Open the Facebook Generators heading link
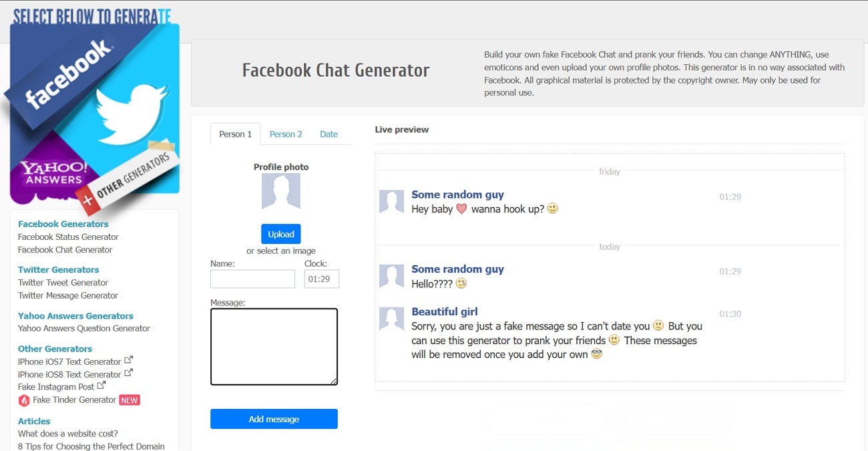 click(63, 224)
